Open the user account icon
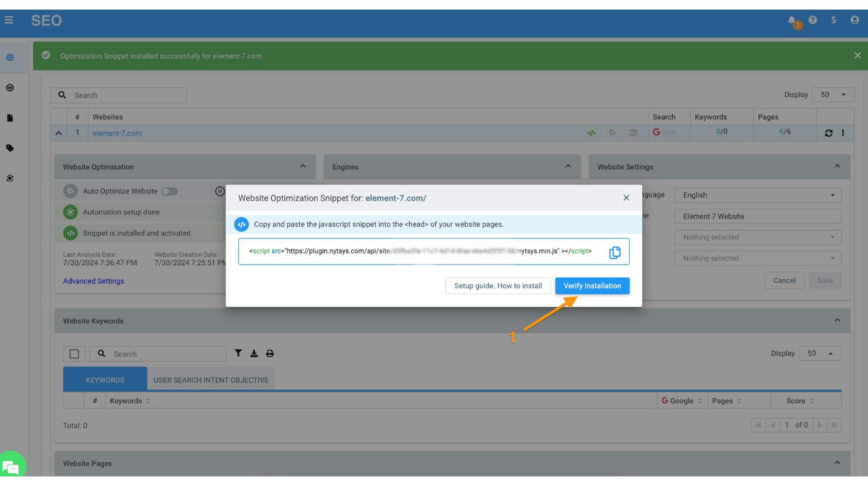This screenshot has width=868, height=486. pos(854,20)
